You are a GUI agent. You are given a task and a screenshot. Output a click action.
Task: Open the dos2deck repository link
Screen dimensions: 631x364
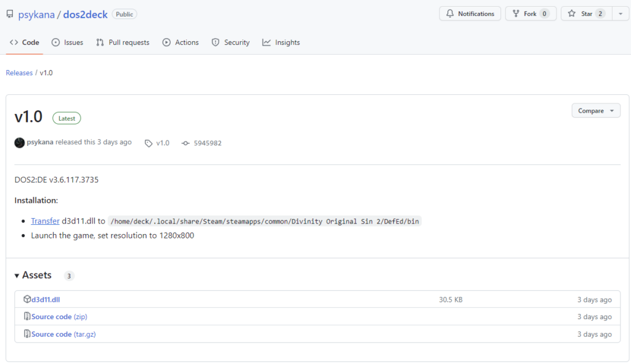click(85, 15)
